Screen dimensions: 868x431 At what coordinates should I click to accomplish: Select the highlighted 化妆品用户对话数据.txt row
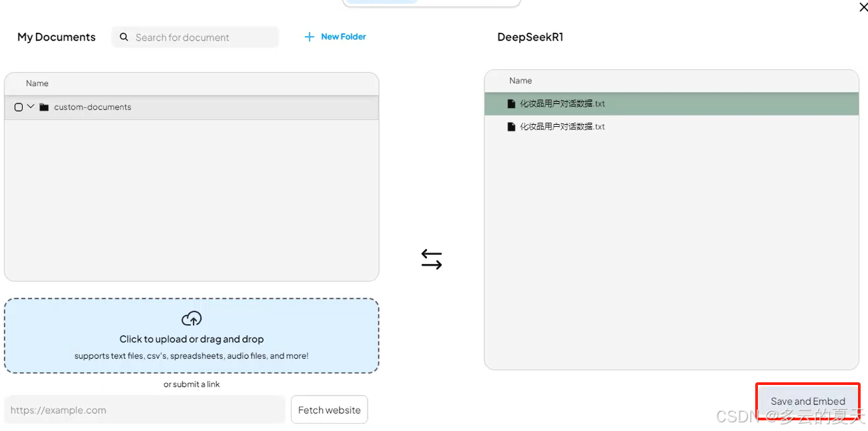click(x=671, y=103)
